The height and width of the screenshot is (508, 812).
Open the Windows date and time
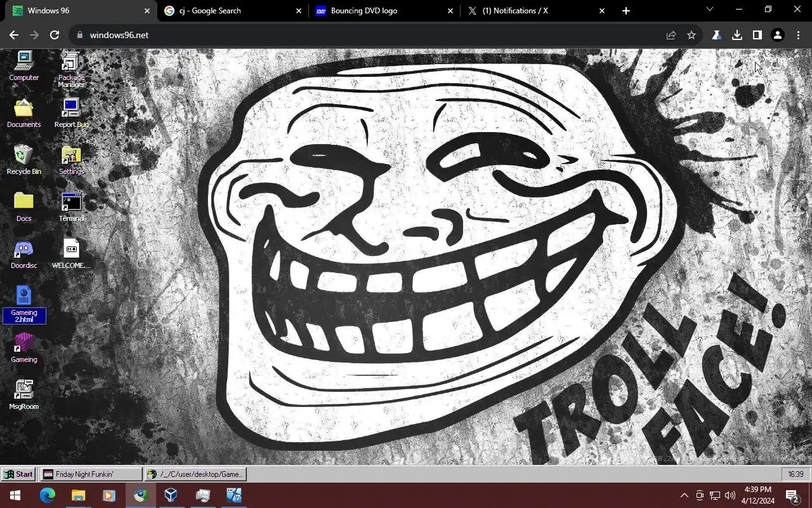(758, 495)
